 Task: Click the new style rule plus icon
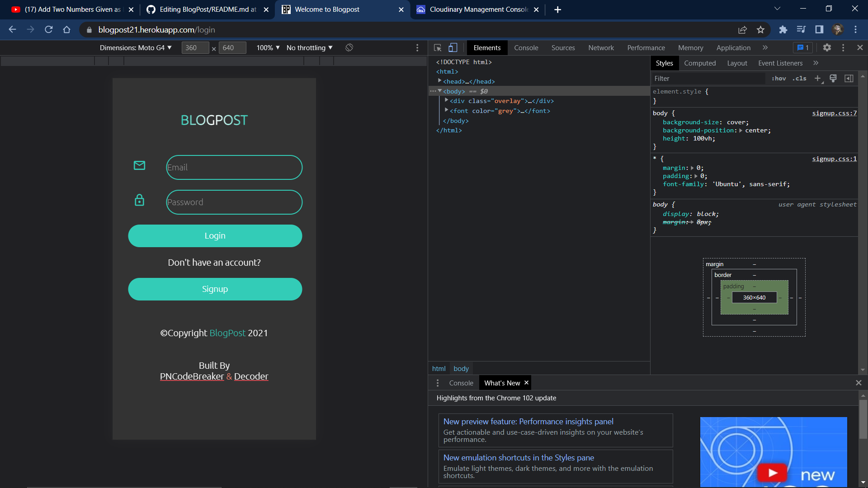817,78
